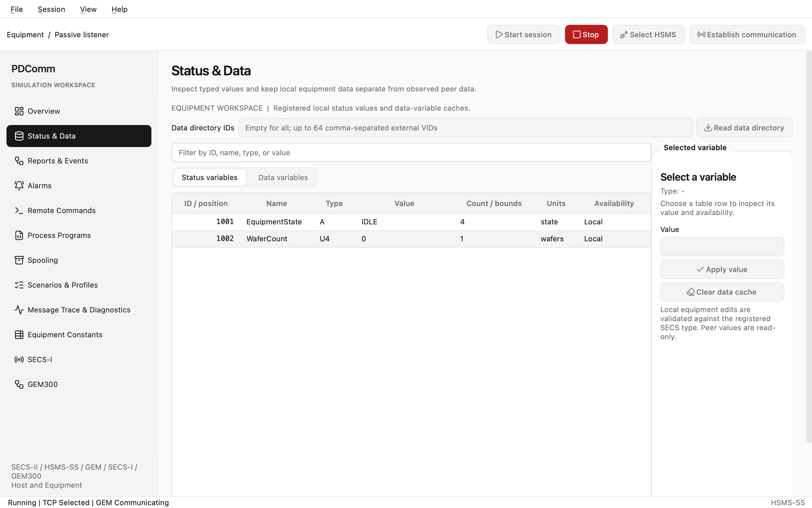812x508 pixels.
Task: Click the Equipment Constants table icon
Action: pyautogui.click(x=19, y=335)
